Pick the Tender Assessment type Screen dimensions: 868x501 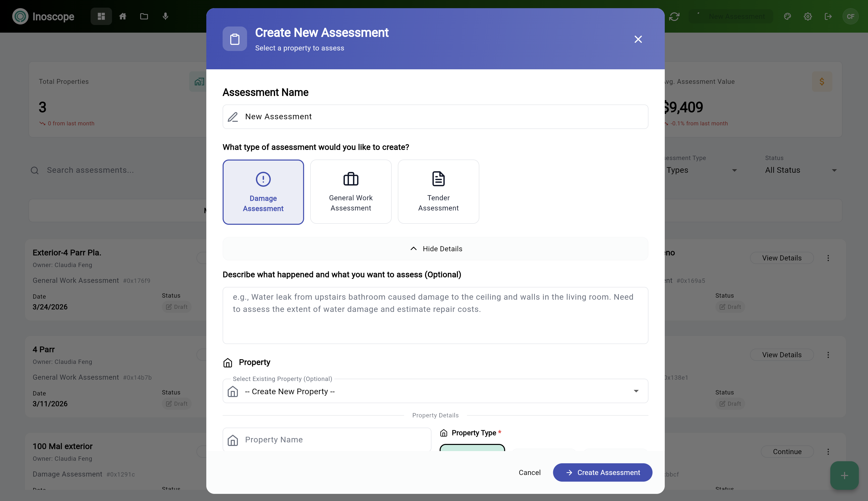[438, 191]
